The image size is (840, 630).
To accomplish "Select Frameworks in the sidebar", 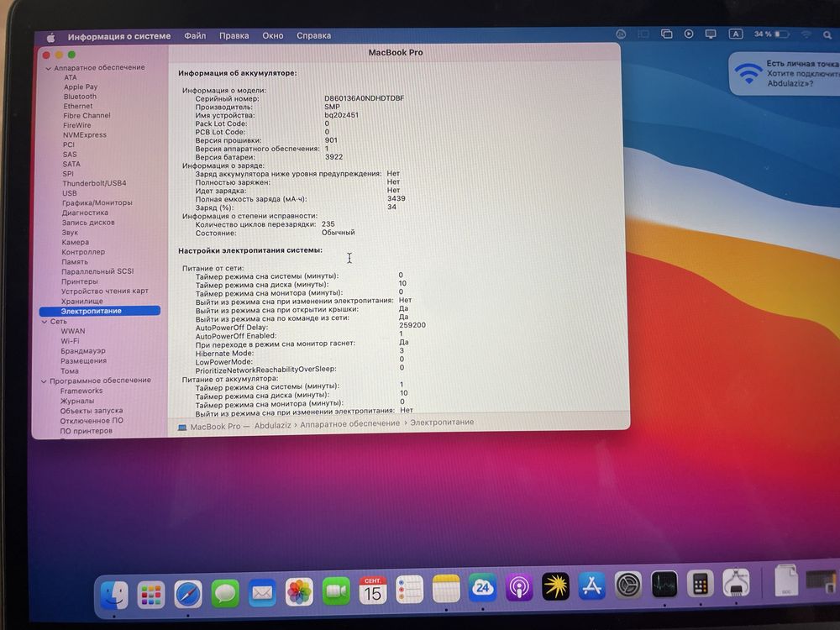I will [81, 391].
